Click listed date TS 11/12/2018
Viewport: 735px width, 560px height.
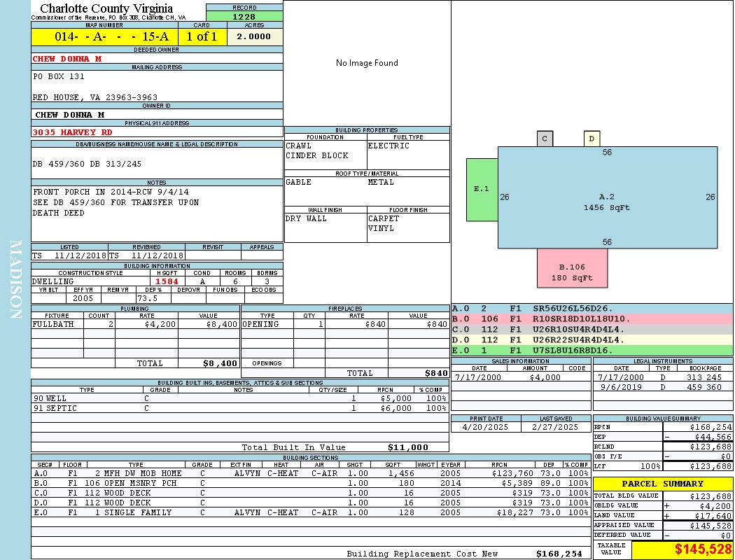tap(69, 256)
